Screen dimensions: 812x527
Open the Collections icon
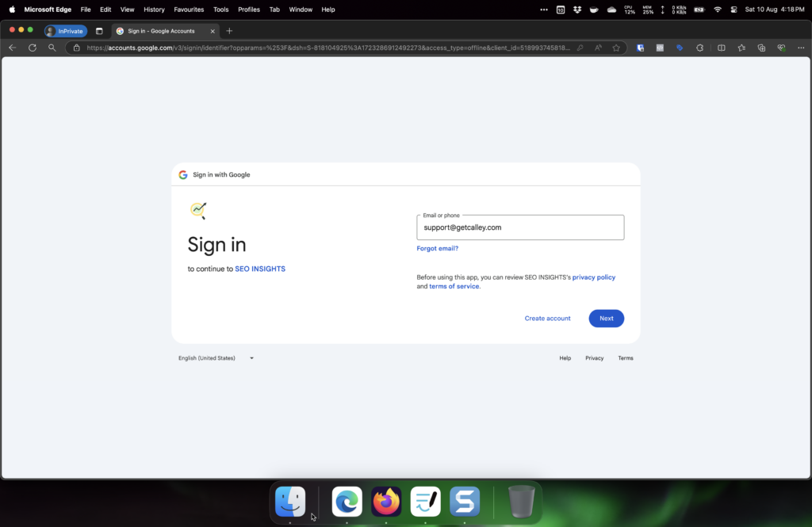pos(761,48)
